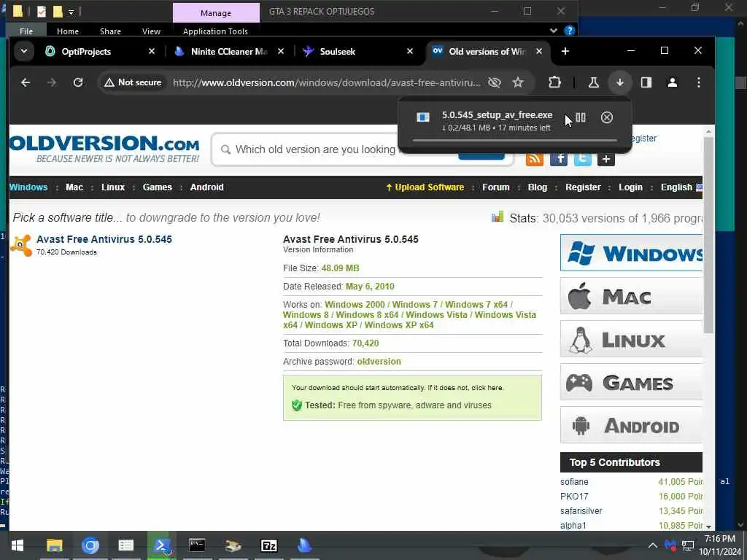747x560 pixels.
Task: Click contributor safarisilver
Action: click(581, 511)
